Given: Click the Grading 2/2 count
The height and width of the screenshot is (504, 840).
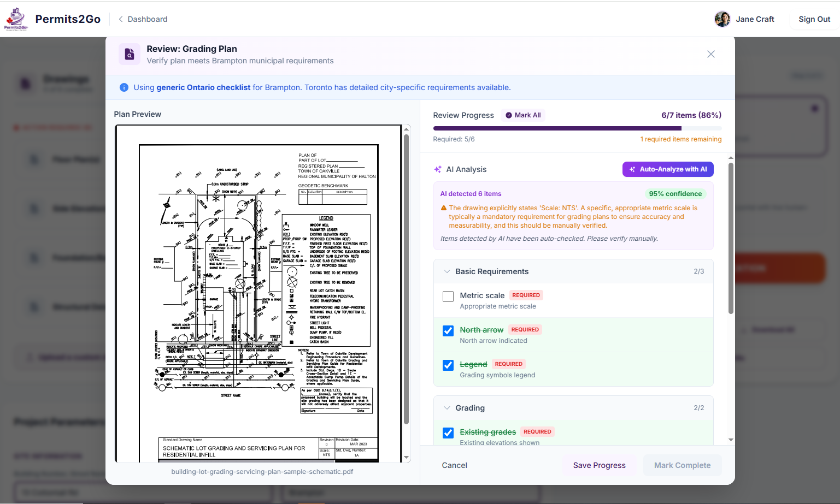Looking at the screenshot, I should [699, 408].
